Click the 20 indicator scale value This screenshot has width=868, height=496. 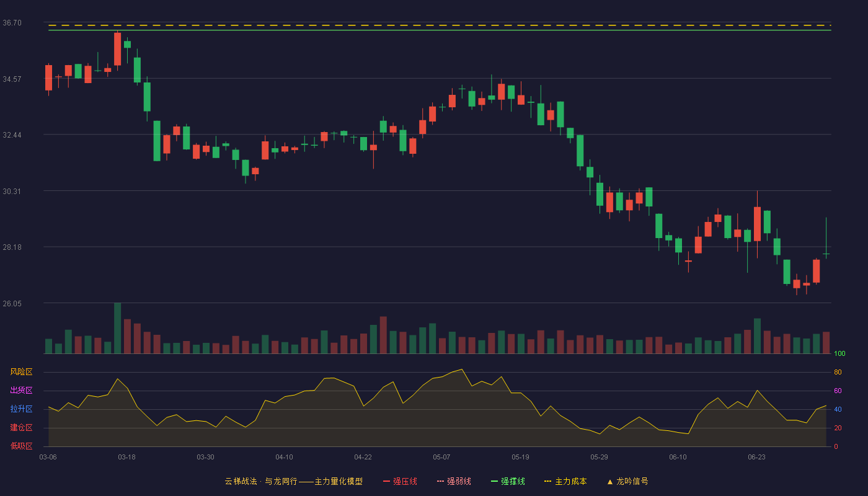(837, 428)
